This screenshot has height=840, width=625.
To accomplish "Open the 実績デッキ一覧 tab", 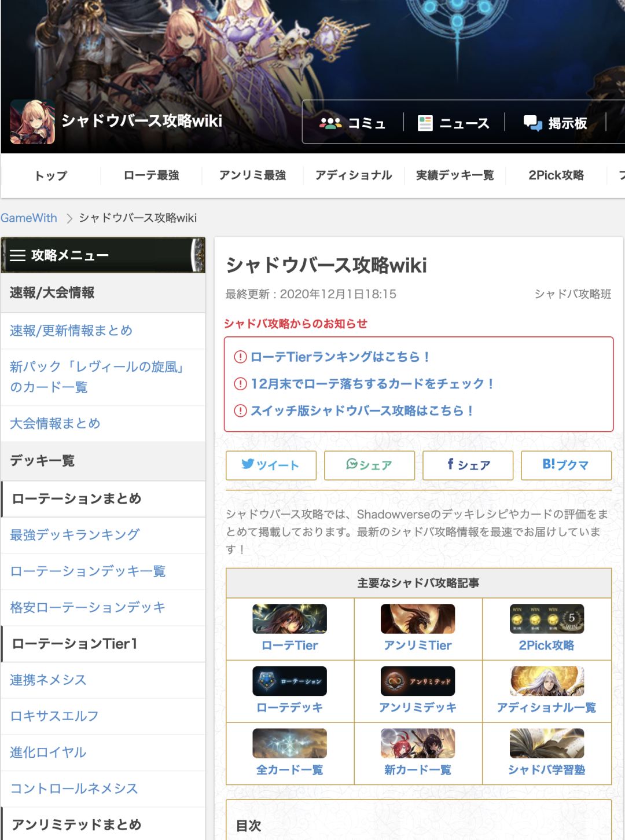I will click(455, 175).
